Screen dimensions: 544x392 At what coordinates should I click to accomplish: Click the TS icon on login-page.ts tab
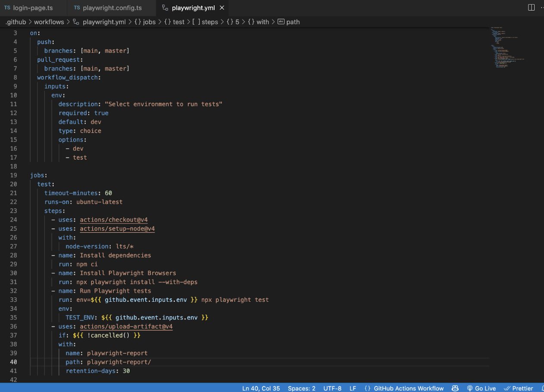click(7, 8)
